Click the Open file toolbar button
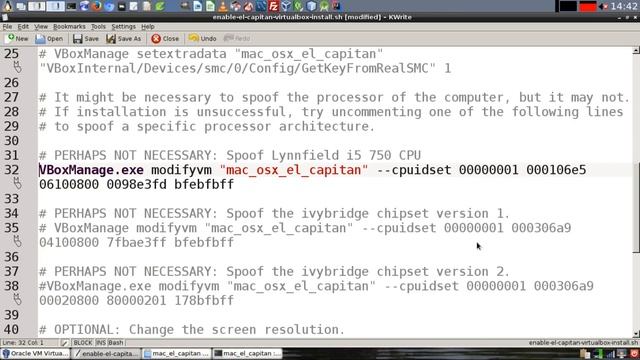 pos(49,38)
